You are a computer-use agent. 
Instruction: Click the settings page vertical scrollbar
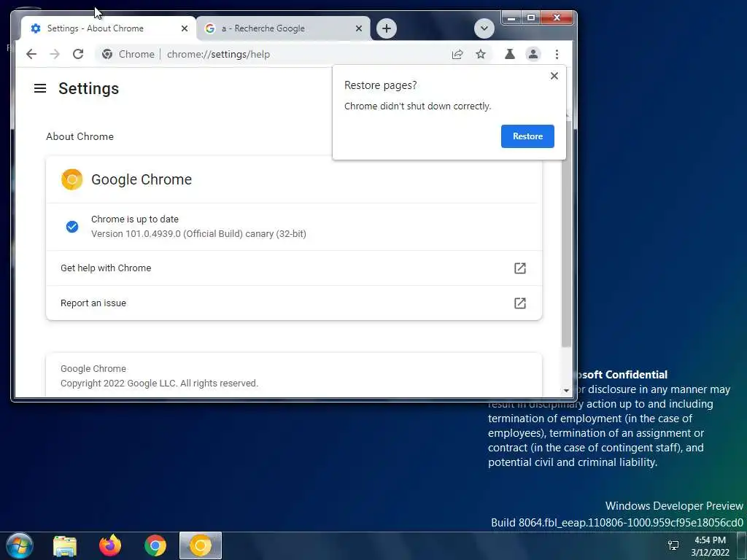point(566,233)
